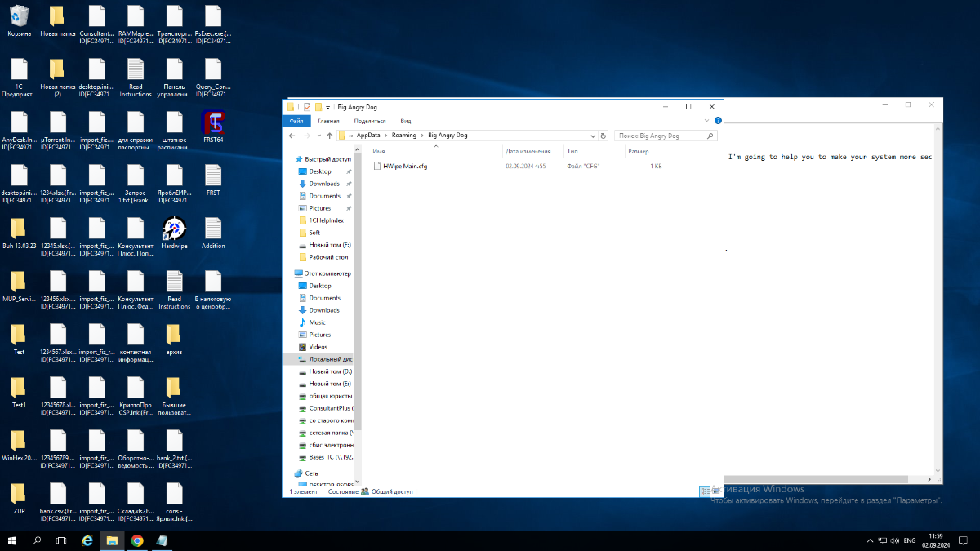This screenshot has height=551, width=980.
Task: Click the Roaming breadcrumb in the address bar
Action: (x=403, y=136)
